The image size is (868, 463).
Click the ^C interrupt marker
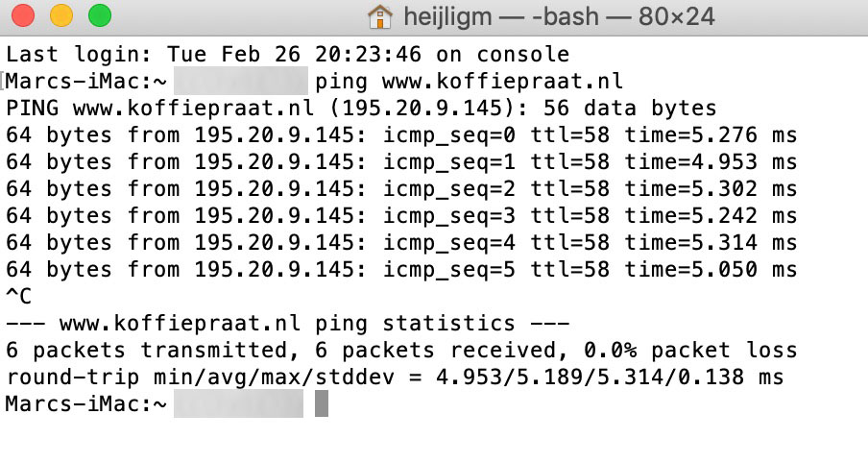tap(19, 297)
